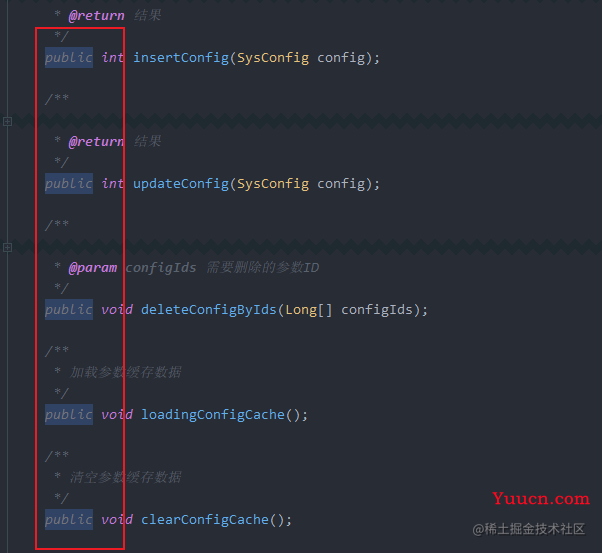Click the public keyword before insertConfig
This screenshot has height=553, width=602.
coord(69,58)
